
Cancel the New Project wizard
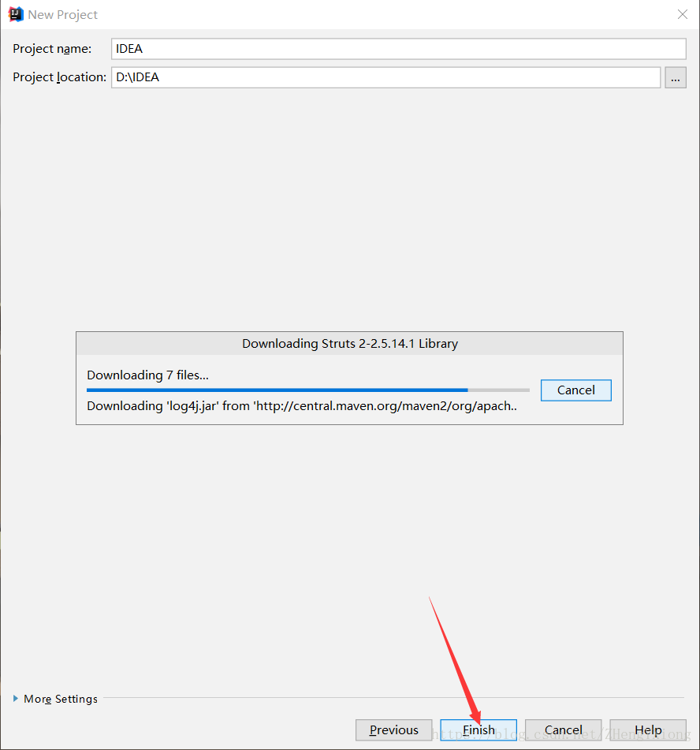pos(564,730)
